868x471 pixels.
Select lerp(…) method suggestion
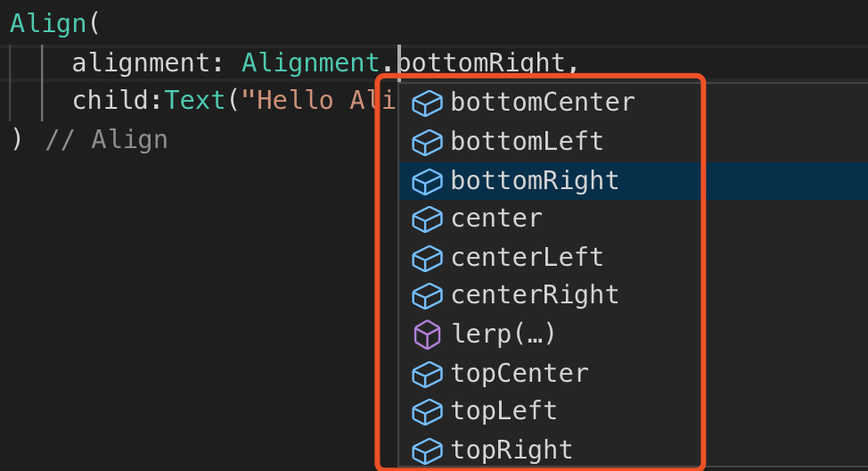pos(504,335)
